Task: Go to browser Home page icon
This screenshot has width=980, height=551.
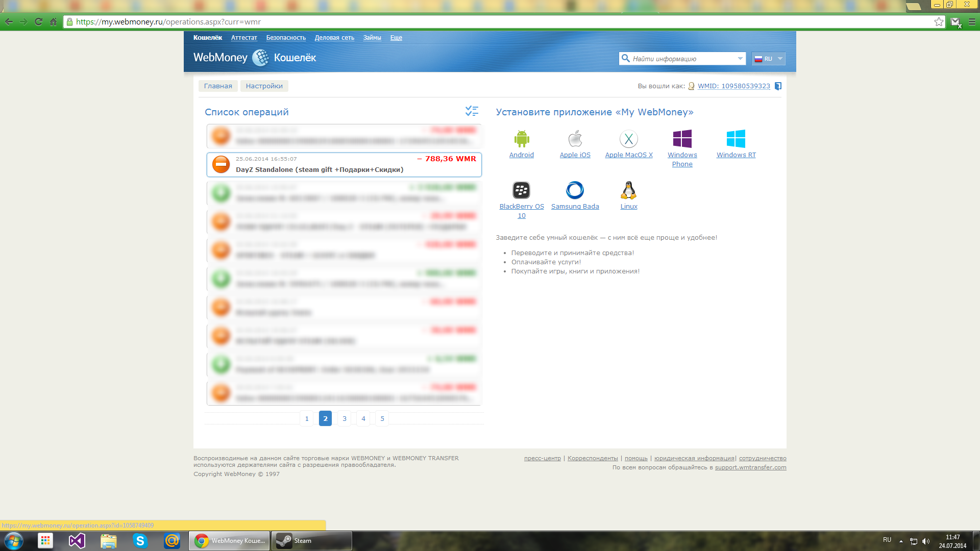Action: (53, 22)
